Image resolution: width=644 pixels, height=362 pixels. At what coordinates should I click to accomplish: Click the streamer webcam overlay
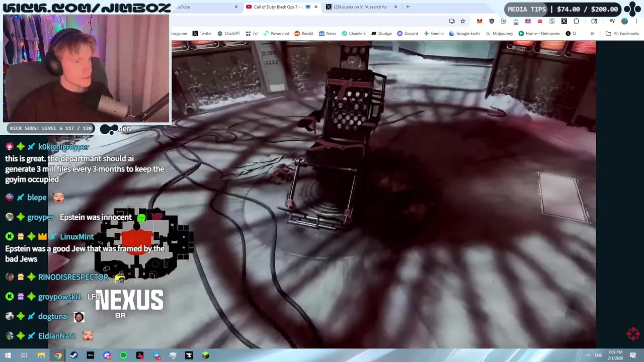[86, 68]
